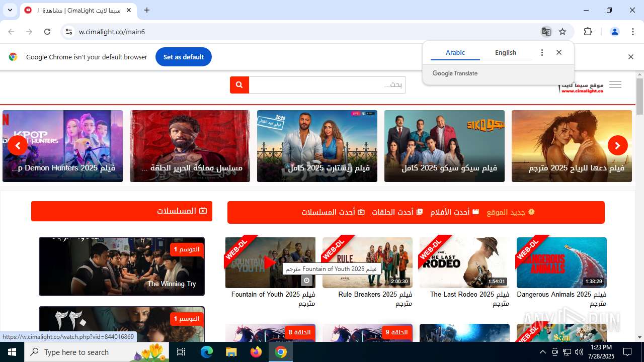Launch Microsoft Edge from the taskbar
The width and height of the screenshot is (644, 362).
(207, 352)
